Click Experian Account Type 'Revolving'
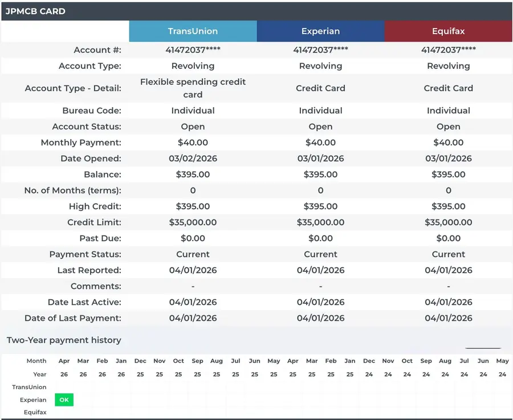The image size is (513, 420). (x=320, y=66)
